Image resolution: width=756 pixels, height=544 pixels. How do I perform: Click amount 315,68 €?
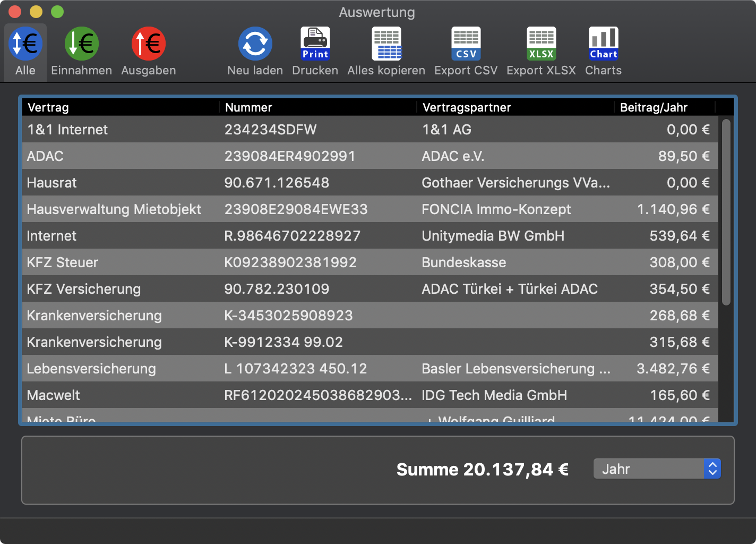680,342
